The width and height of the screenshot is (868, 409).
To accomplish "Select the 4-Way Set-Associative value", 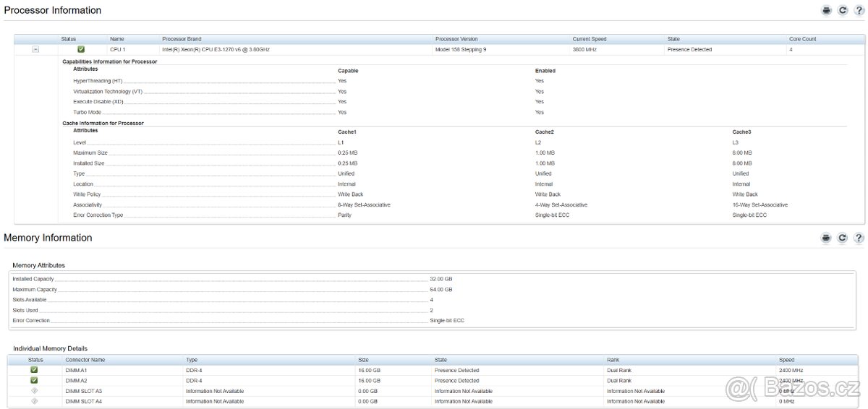I will coord(561,204).
